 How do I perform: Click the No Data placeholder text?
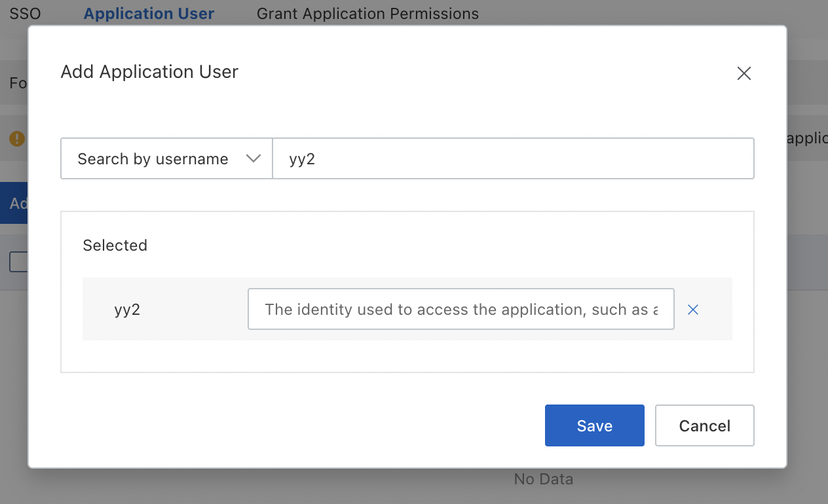(543, 479)
